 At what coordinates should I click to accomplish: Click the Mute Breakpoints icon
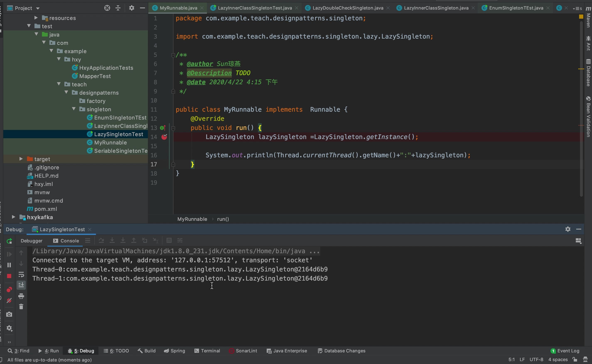coord(9,300)
